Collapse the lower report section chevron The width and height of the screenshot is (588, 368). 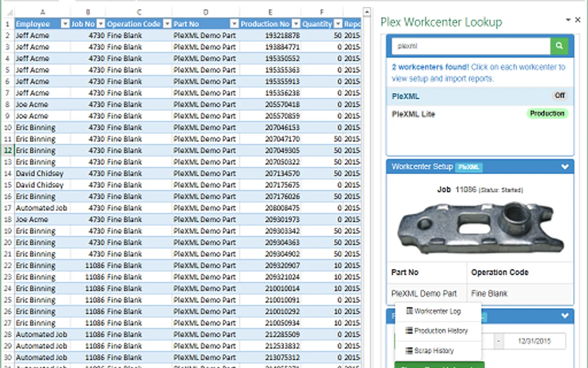[x=565, y=316]
